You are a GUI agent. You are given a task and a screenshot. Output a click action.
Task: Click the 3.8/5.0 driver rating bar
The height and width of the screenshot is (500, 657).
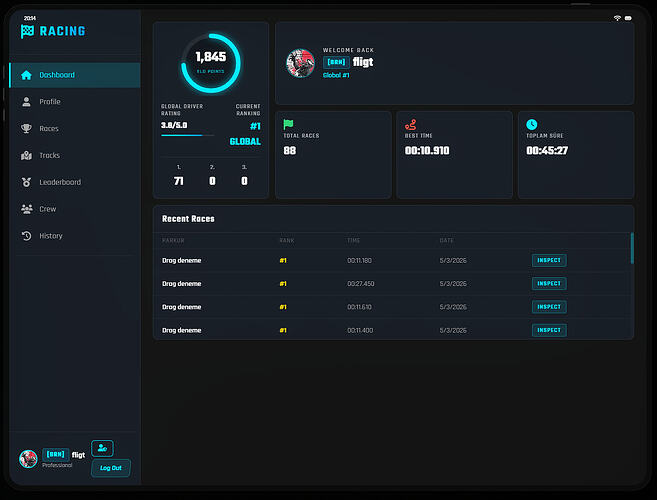[187, 135]
